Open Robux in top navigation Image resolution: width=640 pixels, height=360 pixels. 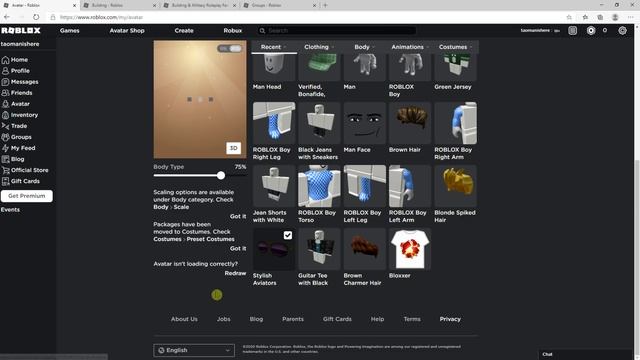tap(233, 31)
